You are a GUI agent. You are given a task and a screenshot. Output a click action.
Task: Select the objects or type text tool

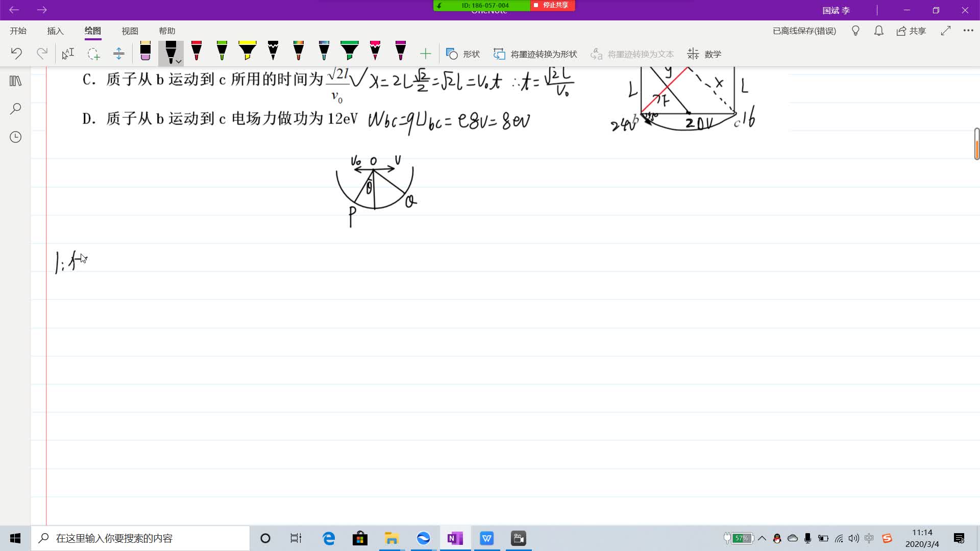point(68,54)
